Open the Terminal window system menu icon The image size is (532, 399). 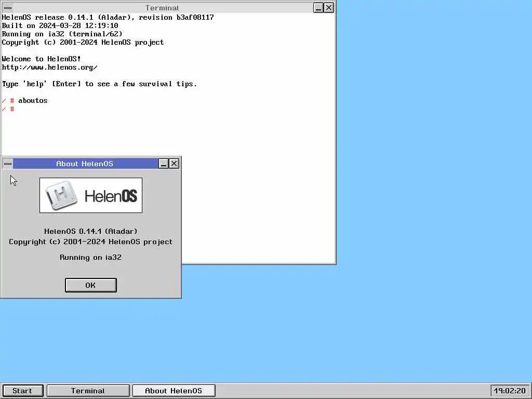point(8,8)
